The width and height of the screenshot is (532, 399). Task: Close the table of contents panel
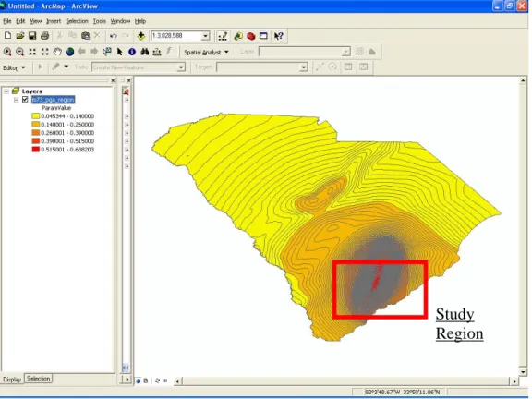(113, 80)
